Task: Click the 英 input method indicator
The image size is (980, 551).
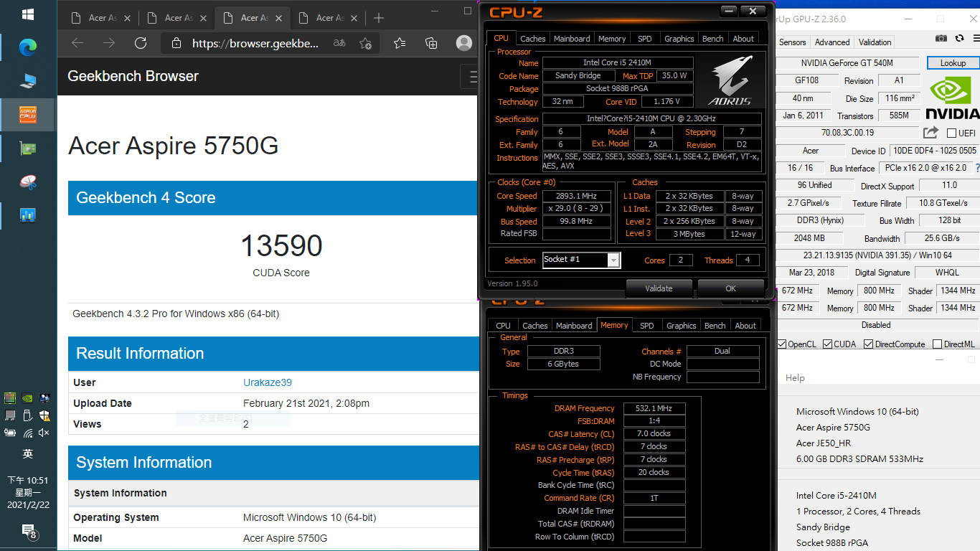Action: click(x=28, y=454)
